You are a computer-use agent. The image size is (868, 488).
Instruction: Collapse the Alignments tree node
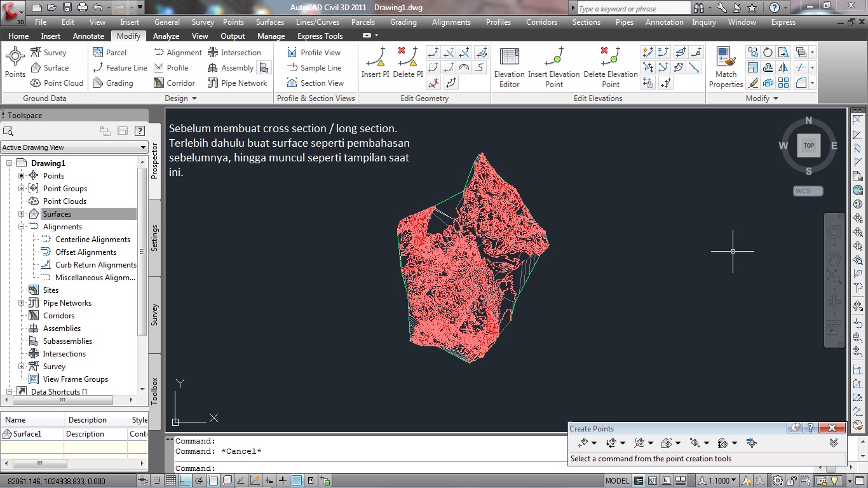pyautogui.click(x=22, y=227)
